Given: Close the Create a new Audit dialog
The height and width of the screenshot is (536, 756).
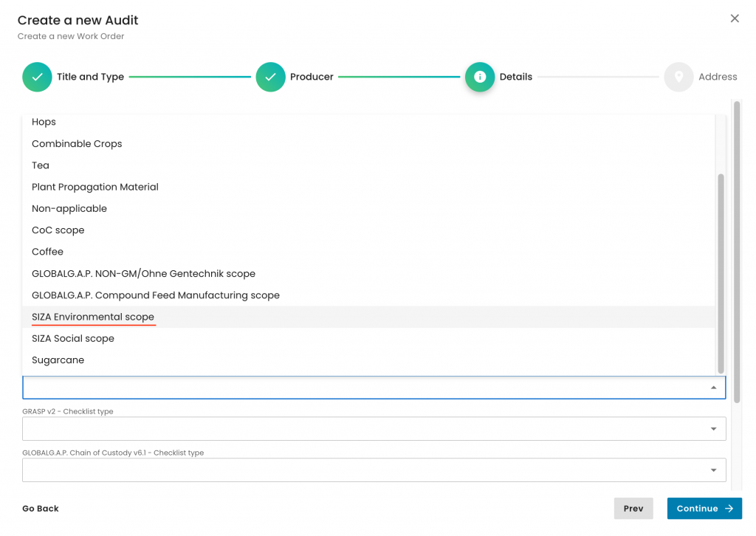Looking at the screenshot, I should point(735,18).
